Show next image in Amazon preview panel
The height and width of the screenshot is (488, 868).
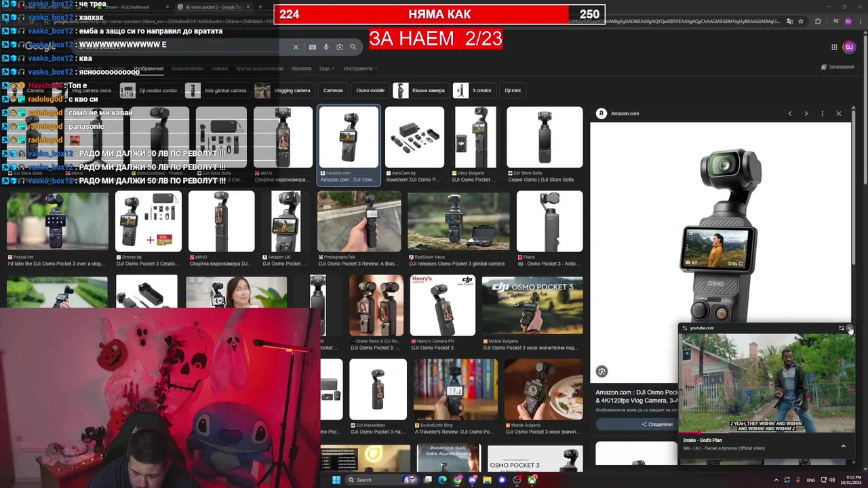click(x=806, y=114)
